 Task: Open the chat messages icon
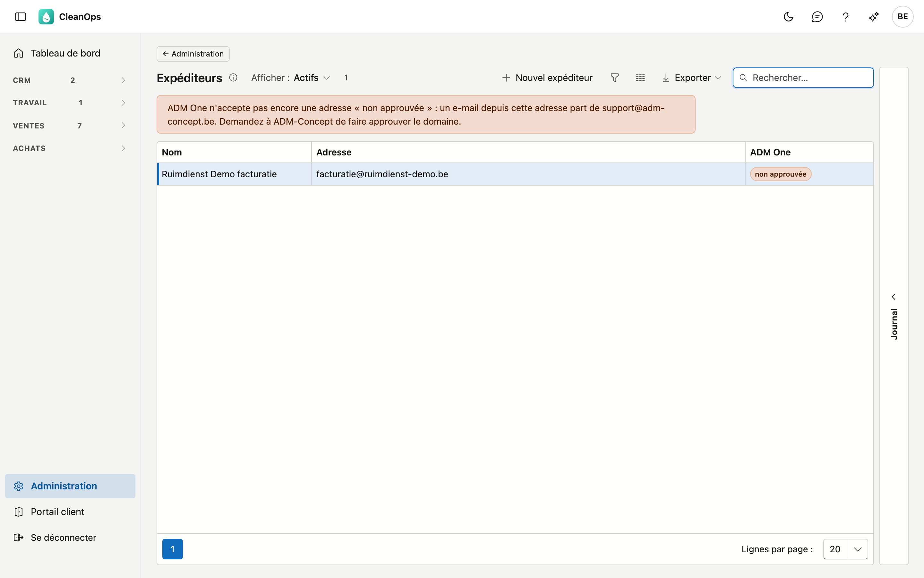(817, 16)
